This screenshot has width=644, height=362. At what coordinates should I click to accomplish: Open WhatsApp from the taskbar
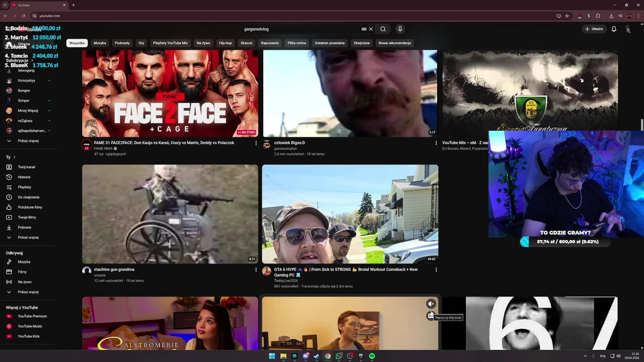[x=339, y=356]
